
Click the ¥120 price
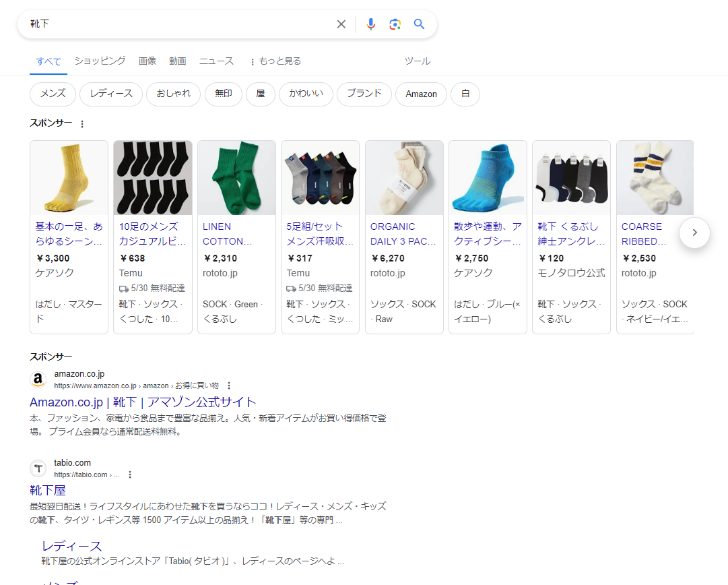tap(551, 258)
